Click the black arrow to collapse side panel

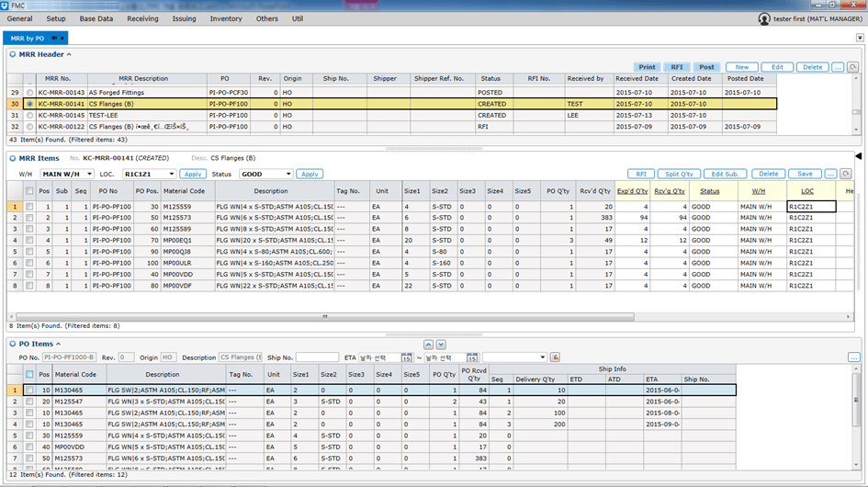tap(858, 158)
